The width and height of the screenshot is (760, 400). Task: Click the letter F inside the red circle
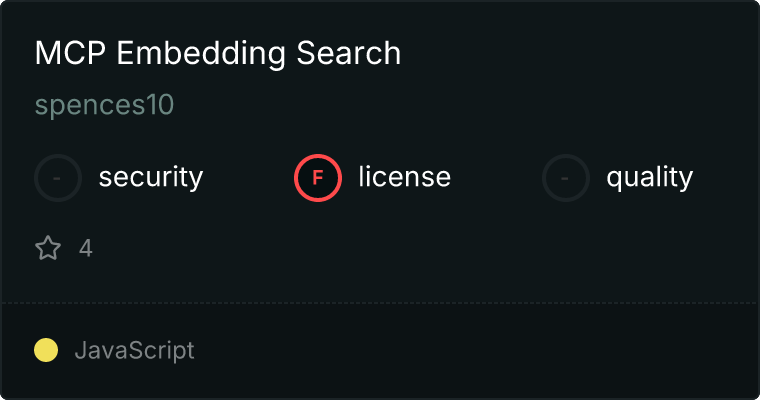tap(318, 178)
